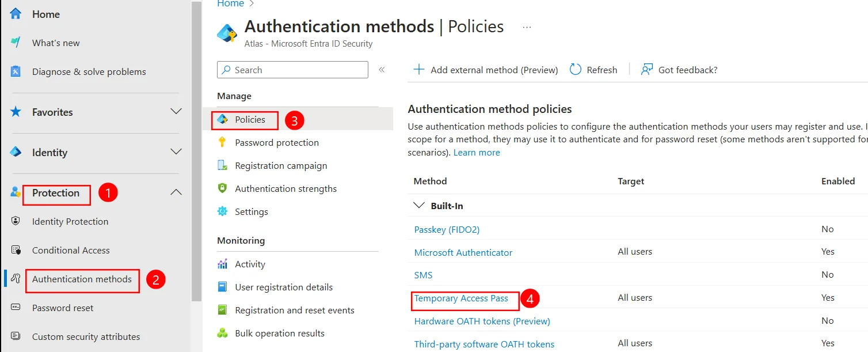Click All users in Microsoft Authenticator row
The height and width of the screenshot is (352, 868).
pos(635,252)
